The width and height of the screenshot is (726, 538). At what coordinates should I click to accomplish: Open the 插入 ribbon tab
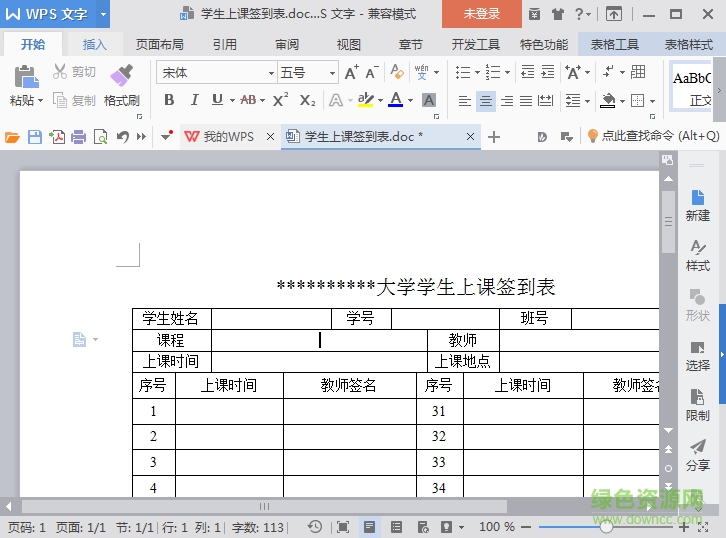(95, 44)
